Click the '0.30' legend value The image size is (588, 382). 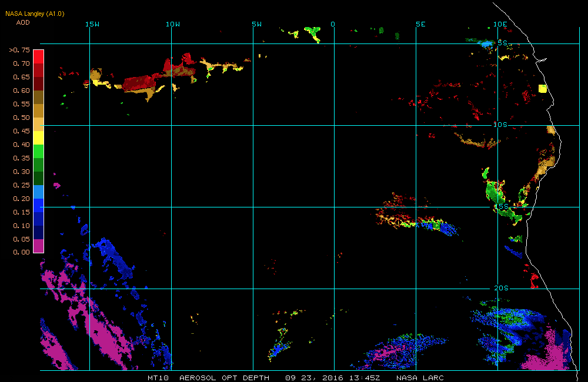coord(21,172)
